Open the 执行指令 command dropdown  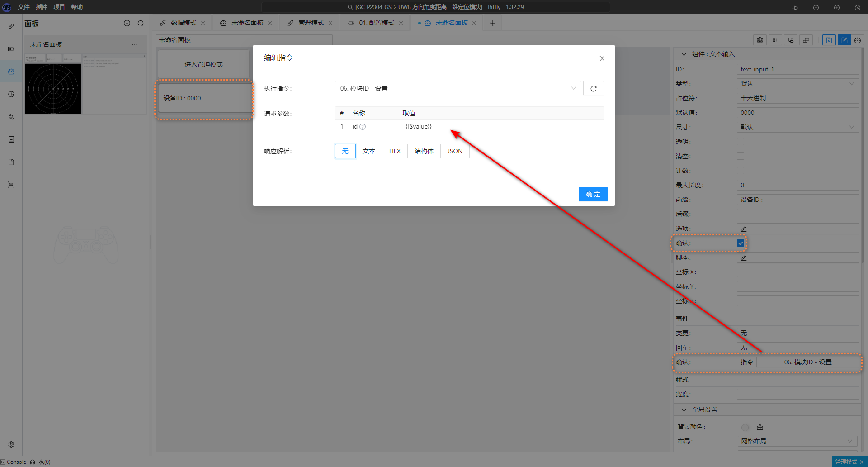(x=458, y=89)
